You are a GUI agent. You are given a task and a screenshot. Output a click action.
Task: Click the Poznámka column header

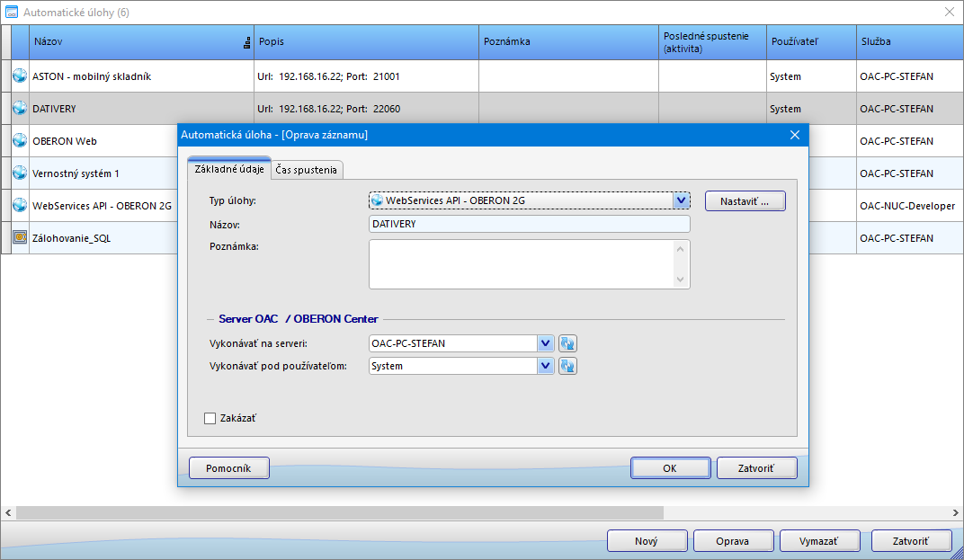568,42
